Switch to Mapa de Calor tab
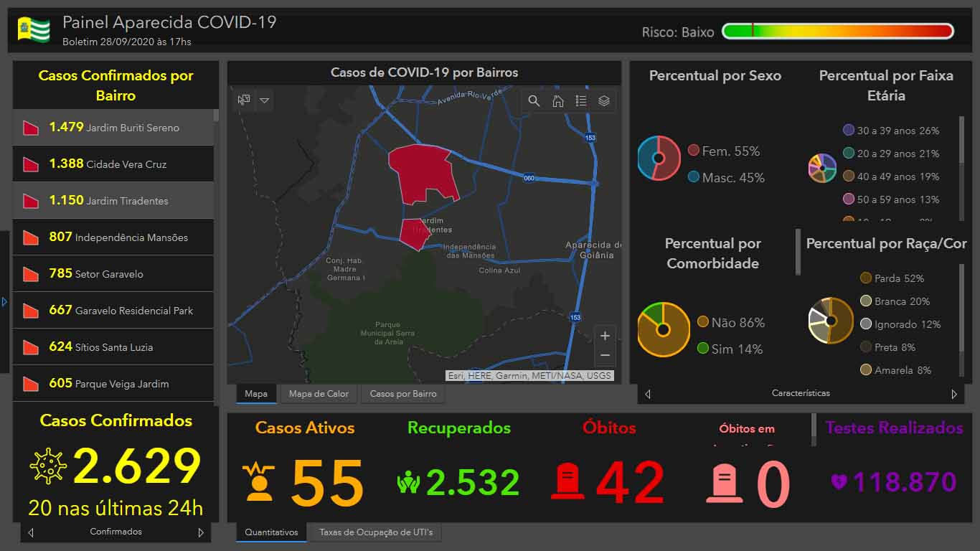This screenshot has width=980, height=551. 319,394
